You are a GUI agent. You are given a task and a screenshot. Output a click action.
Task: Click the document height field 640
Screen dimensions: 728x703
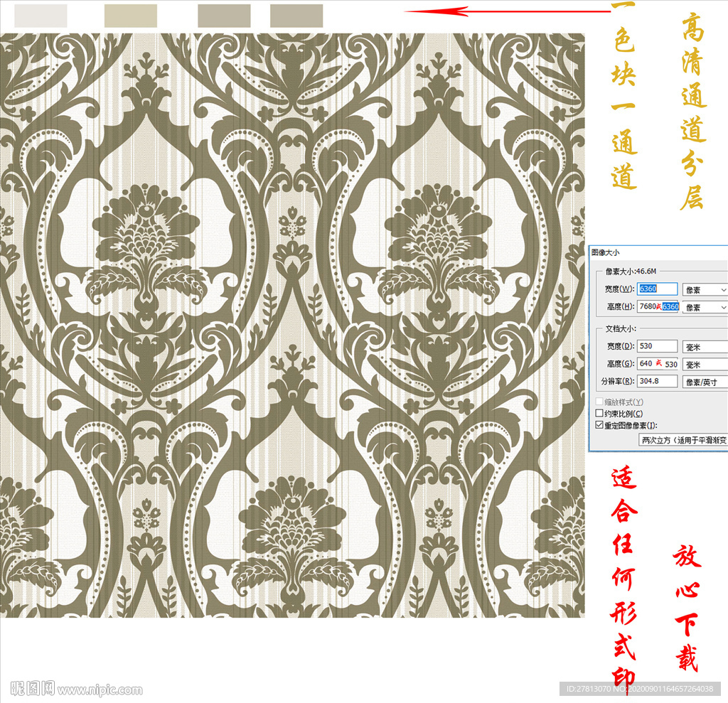(x=658, y=363)
